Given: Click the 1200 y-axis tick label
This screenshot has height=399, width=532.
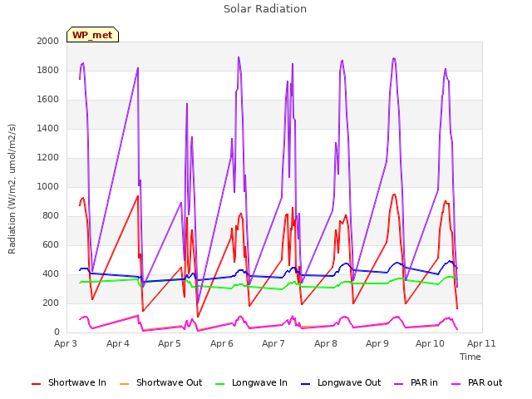Looking at the screenshot, I should coord(48,157).
